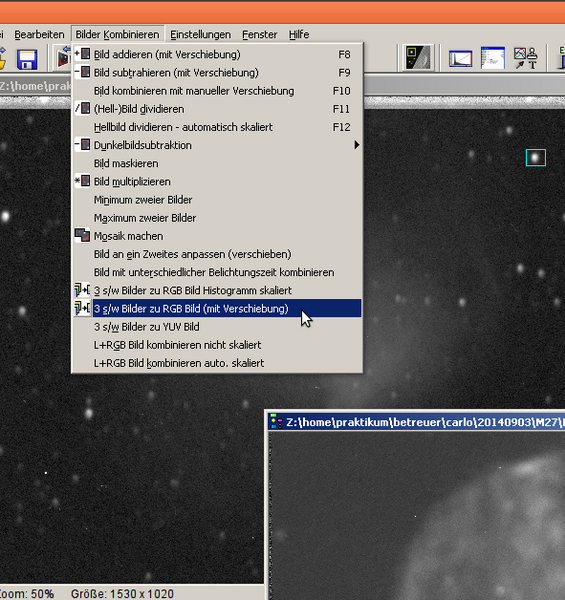This screenshot has width=565, height=600.
Task: Choose Bild an ein Zweites anpassen (verschieben)
Action: coord(217,254)
